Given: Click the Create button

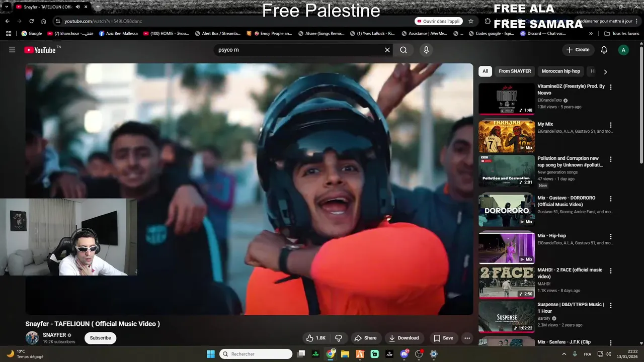Looking at the screenshot, I should (x=578, y=50).
